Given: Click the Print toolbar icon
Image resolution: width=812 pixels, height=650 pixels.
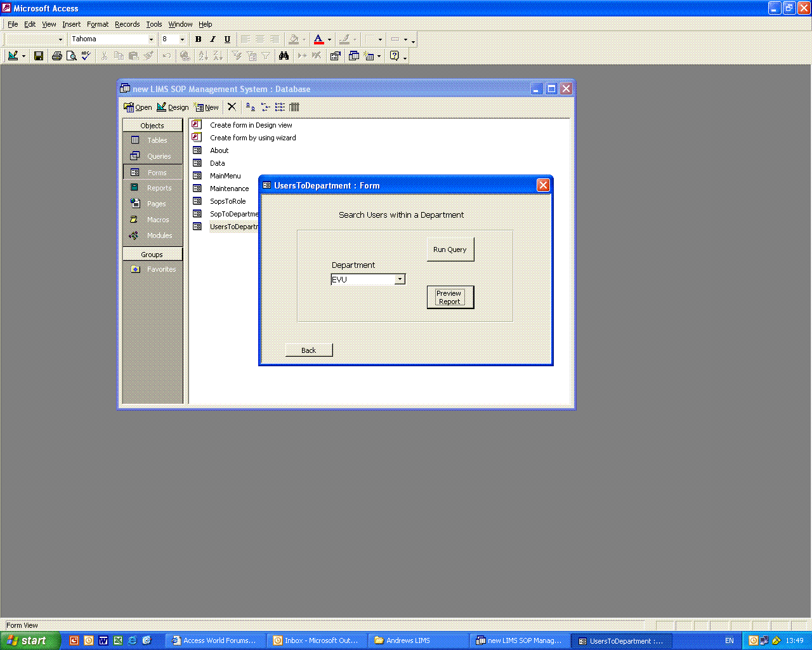Looking at the screenshot, I should (57, 56).
